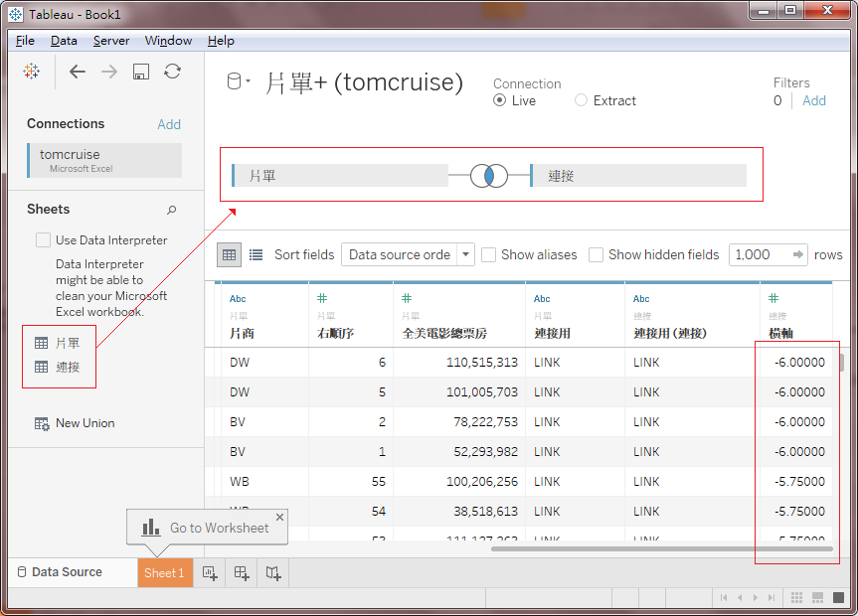Open the Window menu
Image resolution: width=858 pixels, height=616 pixels.
click(x=168, y=41)
